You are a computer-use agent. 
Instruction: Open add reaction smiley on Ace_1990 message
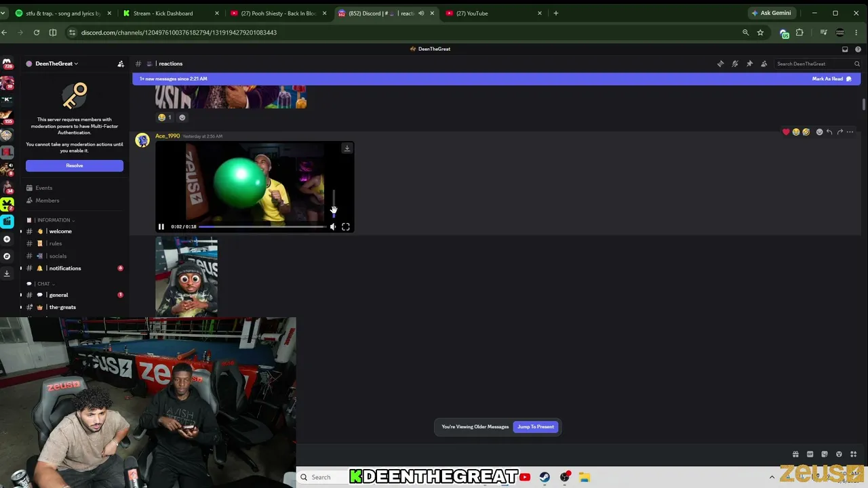(819, 132)
